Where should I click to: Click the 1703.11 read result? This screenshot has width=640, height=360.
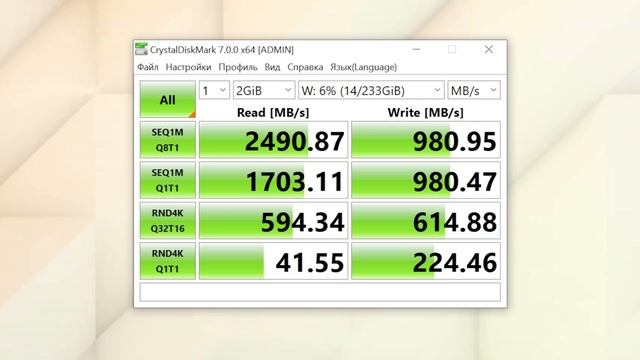pos(273,180)
